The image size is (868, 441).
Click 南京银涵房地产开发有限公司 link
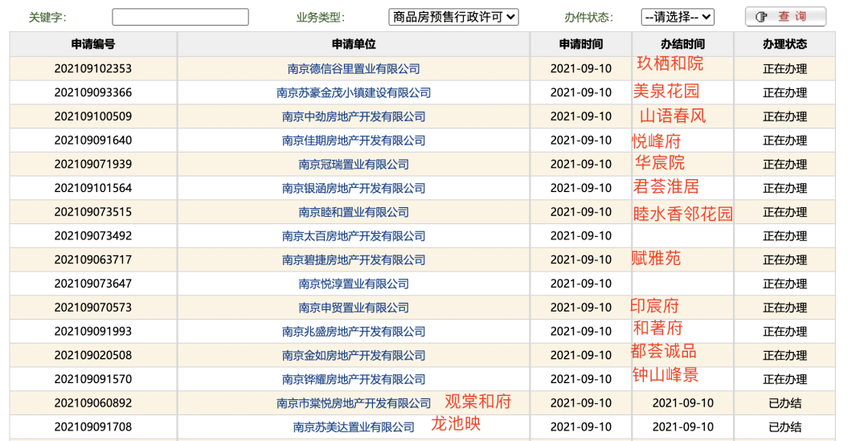[x=354, y=189]
